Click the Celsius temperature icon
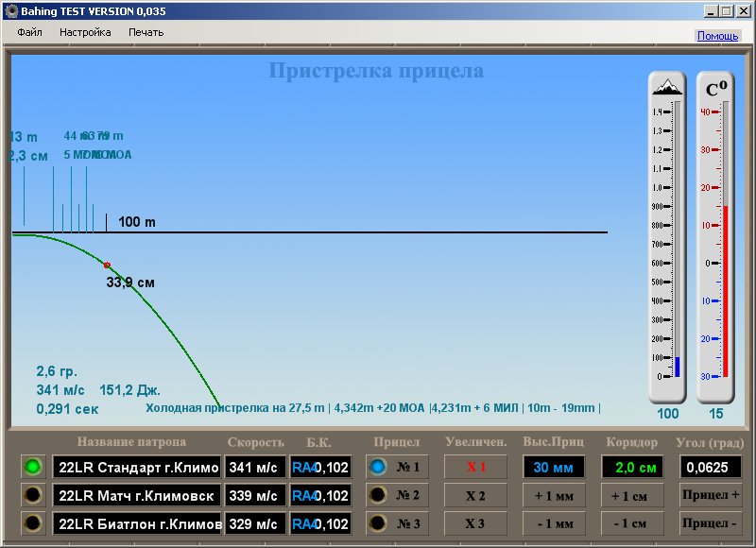Image resolution: width=756 pixels, height=548 pixels. coord(716,89)
